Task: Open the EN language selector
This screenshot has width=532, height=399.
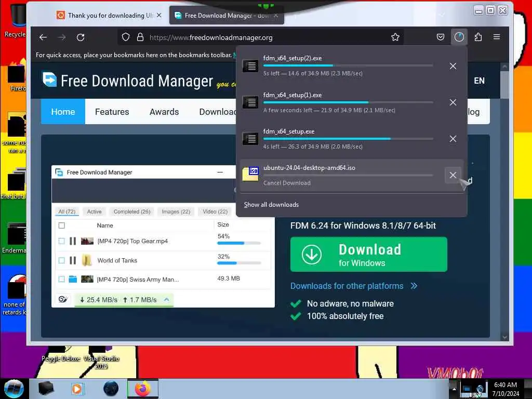Action: tap(479, 81)
